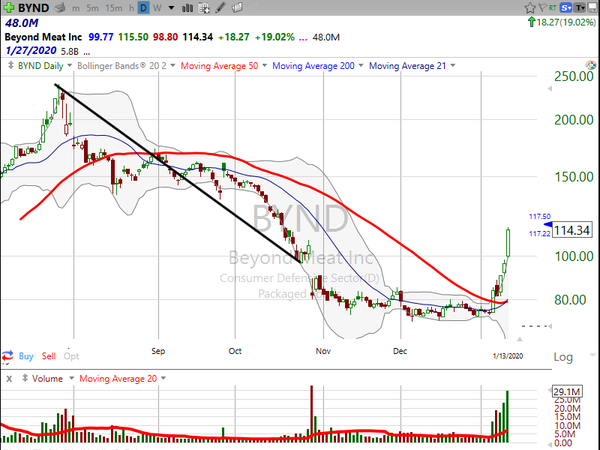Open the chart style bars icon
600x450 pixels.
point(187,8)
